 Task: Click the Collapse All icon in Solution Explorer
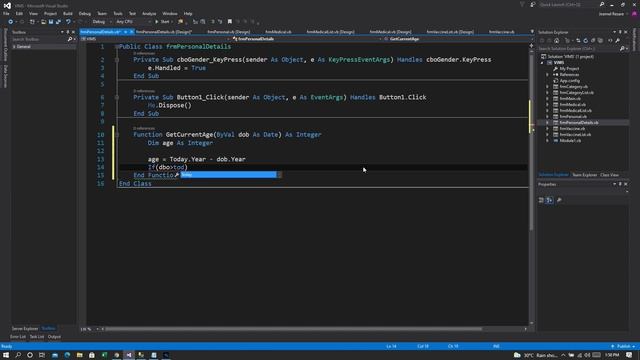tap(593, 40)
